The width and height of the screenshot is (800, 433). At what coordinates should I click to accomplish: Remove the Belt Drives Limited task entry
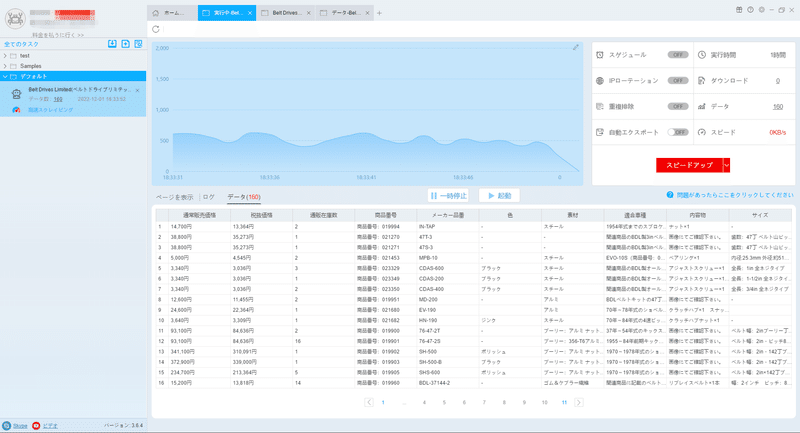coord(137,90)
